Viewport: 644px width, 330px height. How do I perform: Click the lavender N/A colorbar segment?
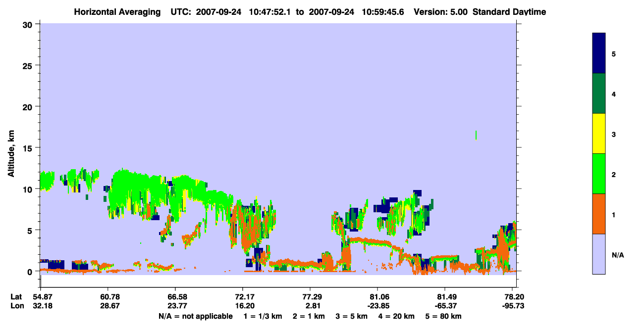[598, 254]
